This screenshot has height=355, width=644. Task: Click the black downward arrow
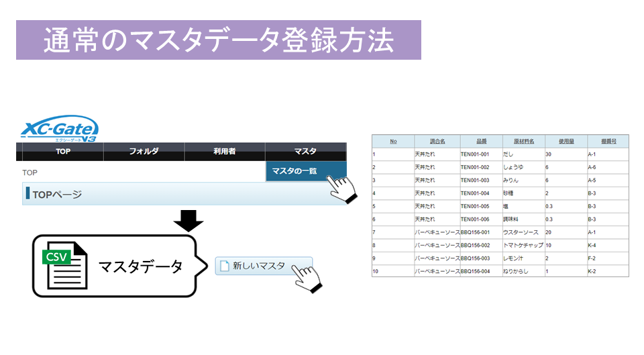tap(189, 221)
